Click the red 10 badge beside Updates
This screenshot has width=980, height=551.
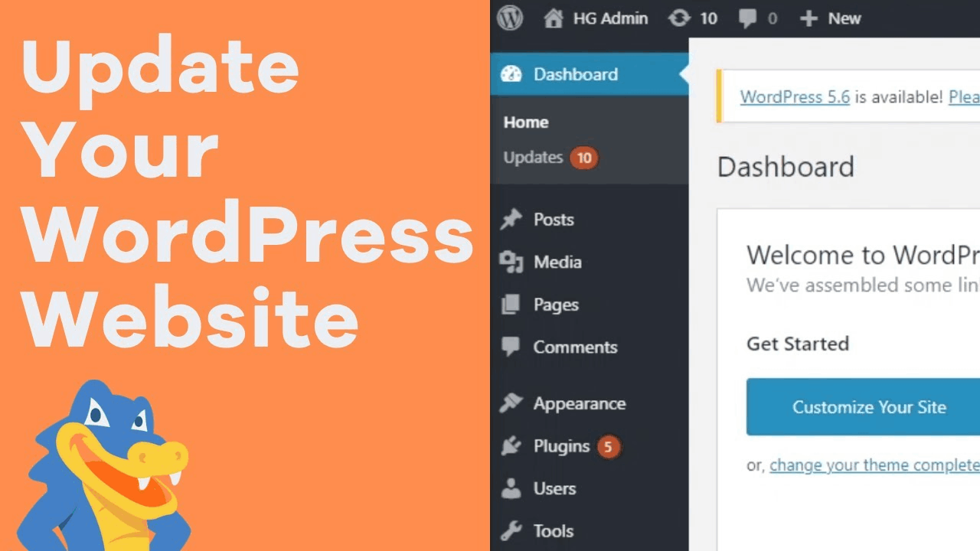tap(584, 158)
